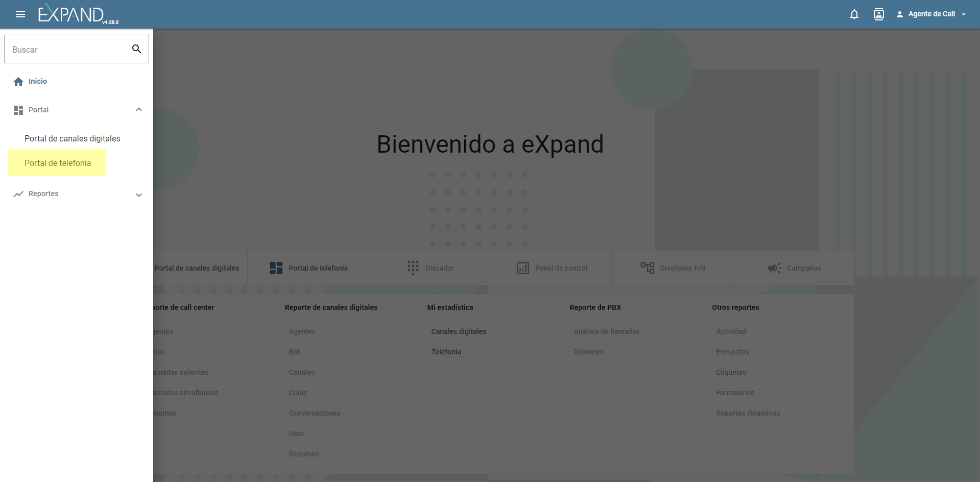
Task: Open the Panel de control tile label
Action: tap(561, 268)
